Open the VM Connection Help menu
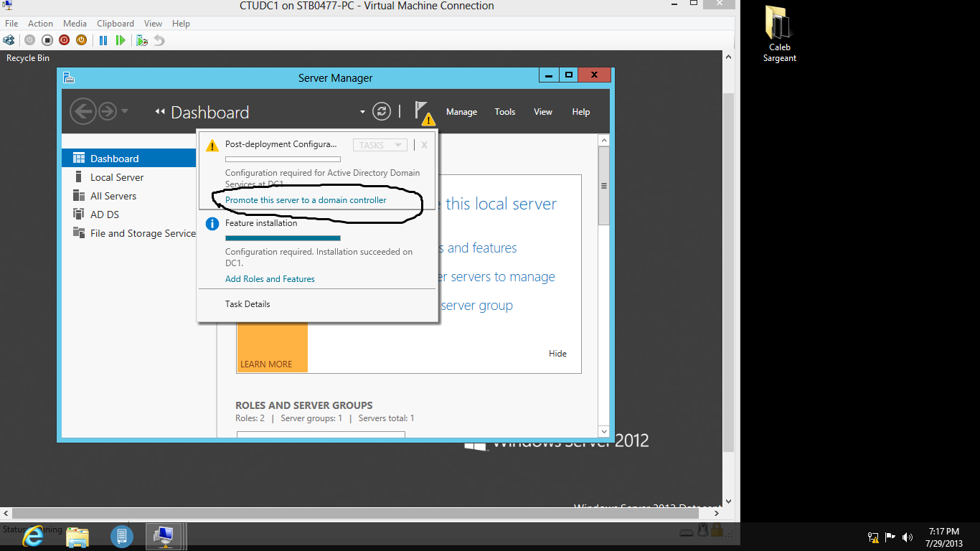The width and height of the screenshot is (980, 551). [x=181, y=24]
